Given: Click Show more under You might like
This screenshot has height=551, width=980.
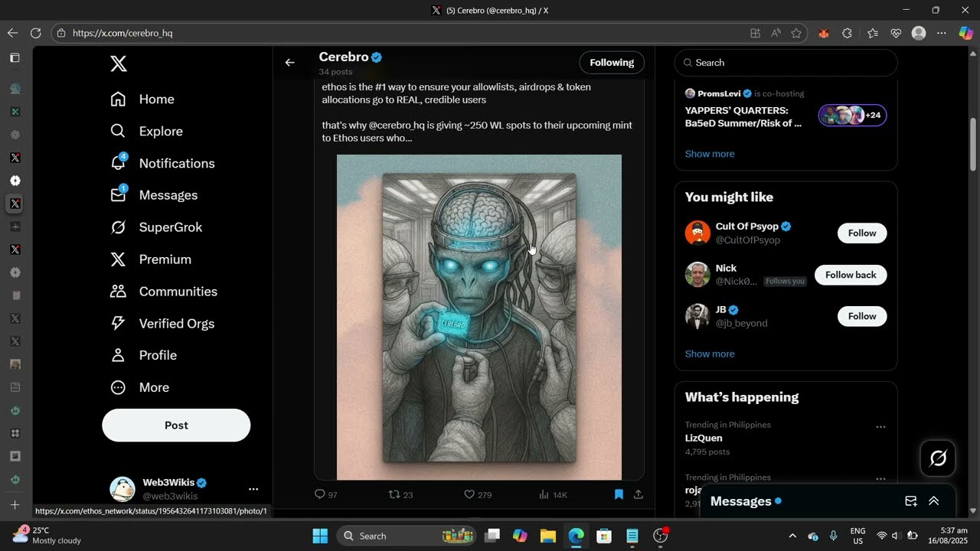Looking at the screenshot, I should click(x=710, y=354).
